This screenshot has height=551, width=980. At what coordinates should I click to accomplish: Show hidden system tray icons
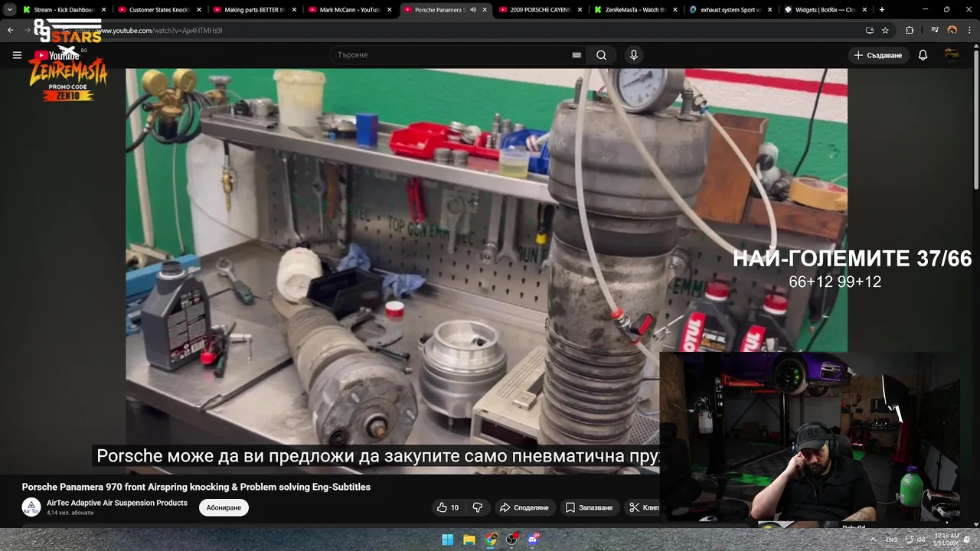coord(874,540)
